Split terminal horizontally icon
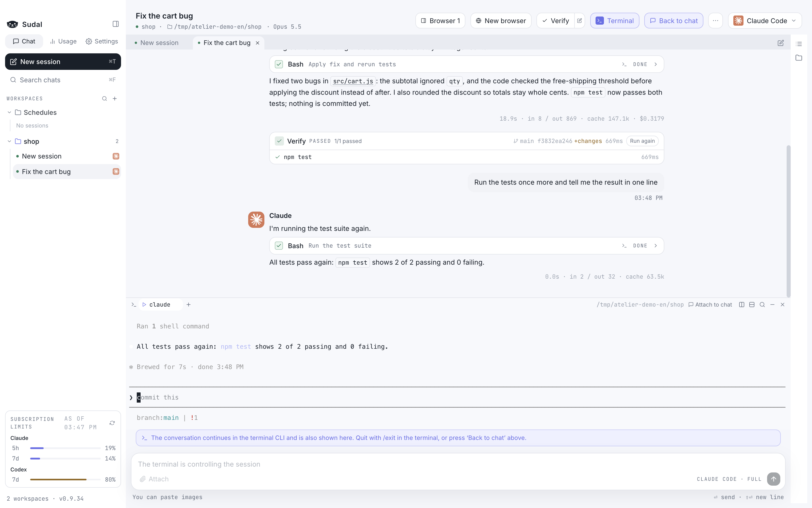 [752, 304]
